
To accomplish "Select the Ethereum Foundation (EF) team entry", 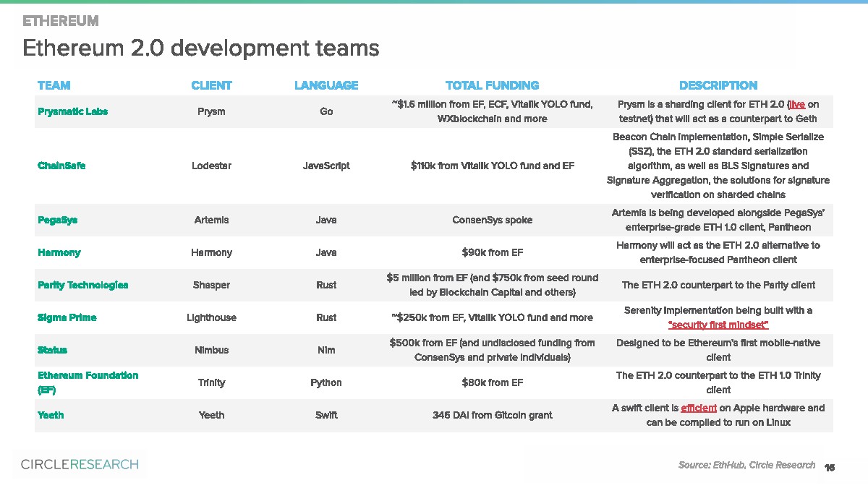I will point(88,382).
